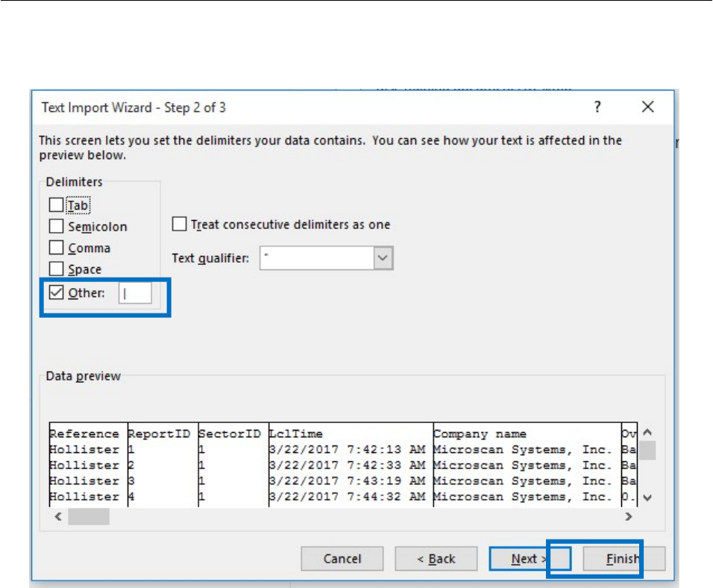Click Finish to complete import
Viewport: 713px width, 588px height.
(x=622, y=559)
